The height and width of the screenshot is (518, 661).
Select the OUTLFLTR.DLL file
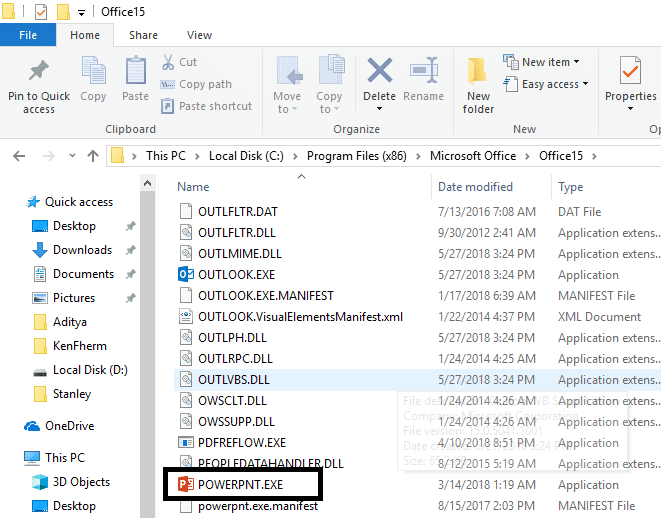[237, 233]
